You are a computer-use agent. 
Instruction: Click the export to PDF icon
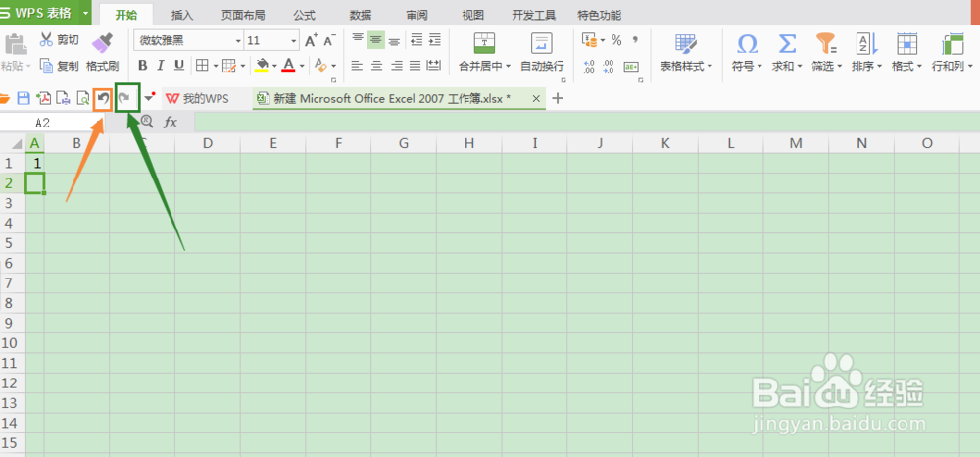click(43, 98)
